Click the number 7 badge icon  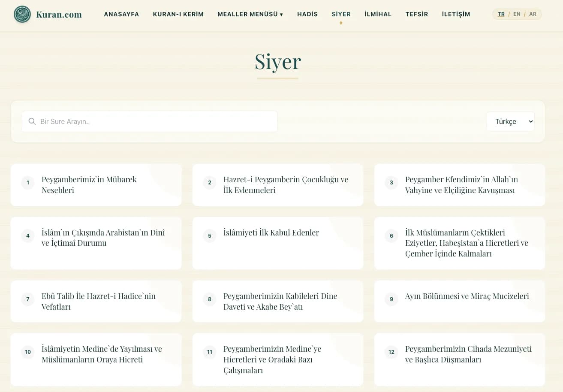[28, 299]
